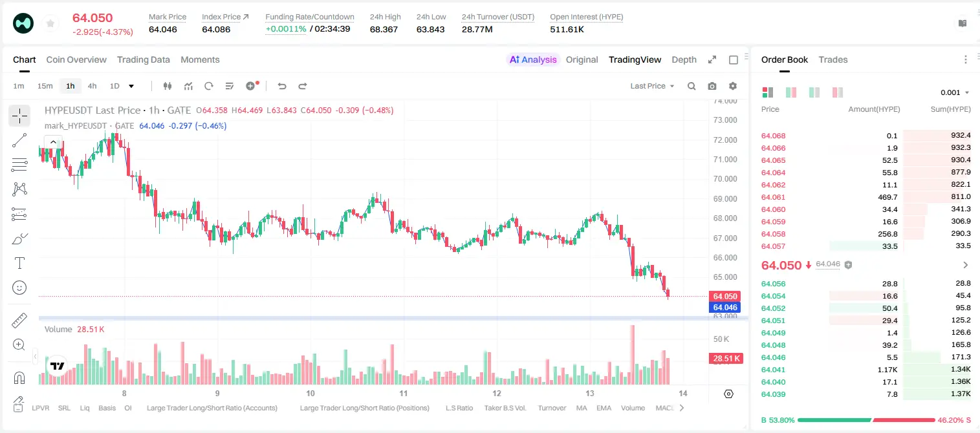
Task: Open the Coin Overview tab
Action: [x=76, y=59]
